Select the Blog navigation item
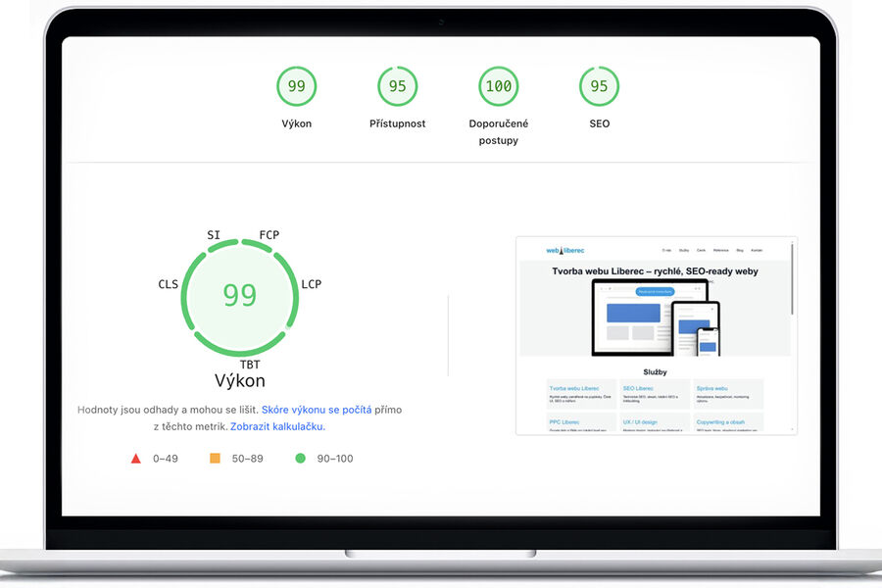Screen dimensions: 882x588 pyautogui.click(x=740, y=250)
